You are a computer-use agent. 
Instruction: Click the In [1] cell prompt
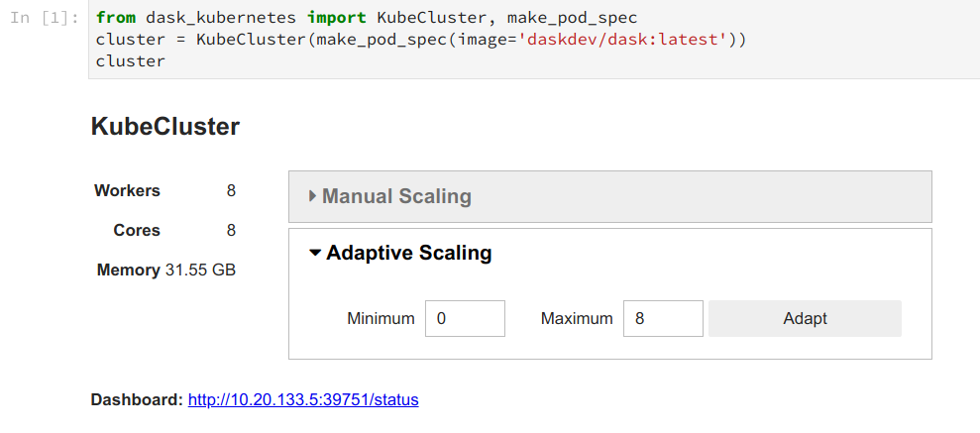44,19
